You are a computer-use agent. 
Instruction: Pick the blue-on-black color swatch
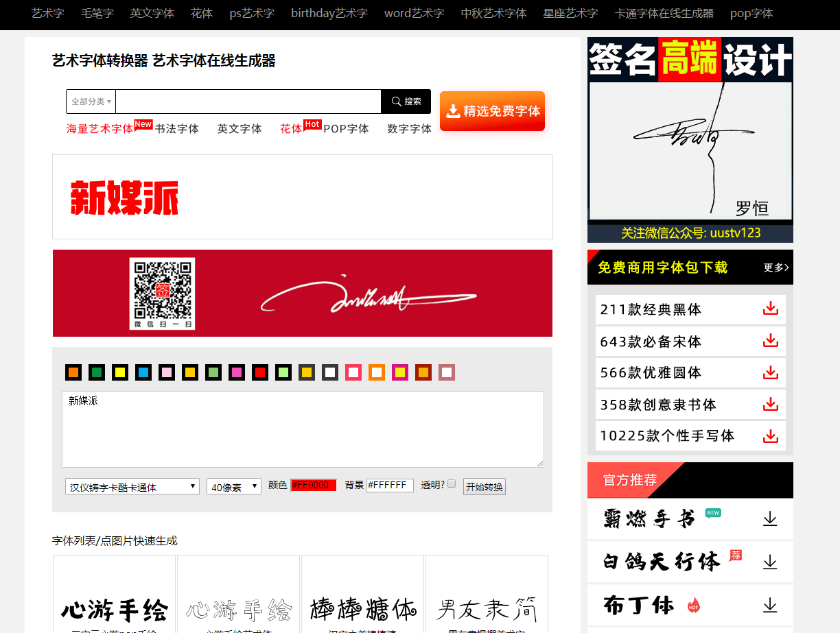[x=143, y=372]
